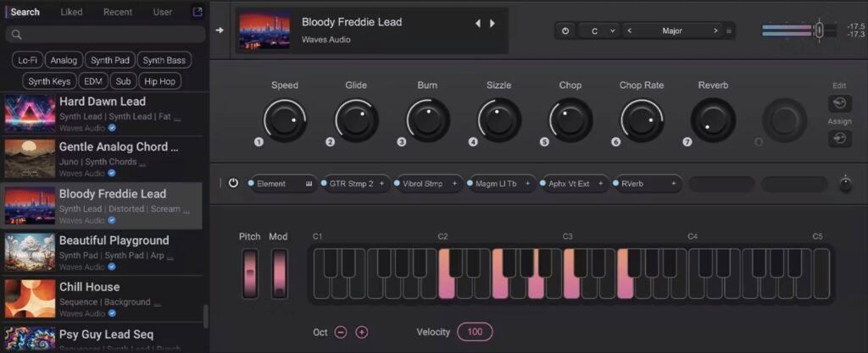
Task: Select next scale after Major
Action: 715,31
